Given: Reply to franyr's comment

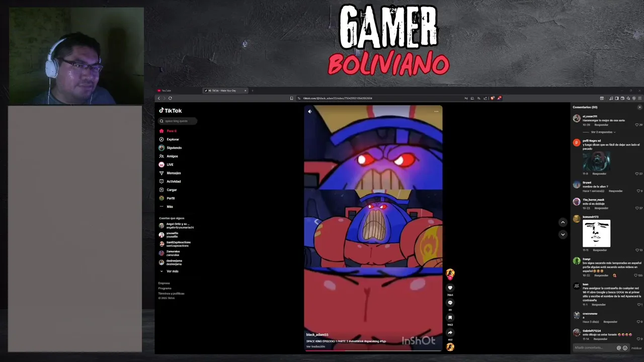Looking at the screenshot, I should 601,276.
